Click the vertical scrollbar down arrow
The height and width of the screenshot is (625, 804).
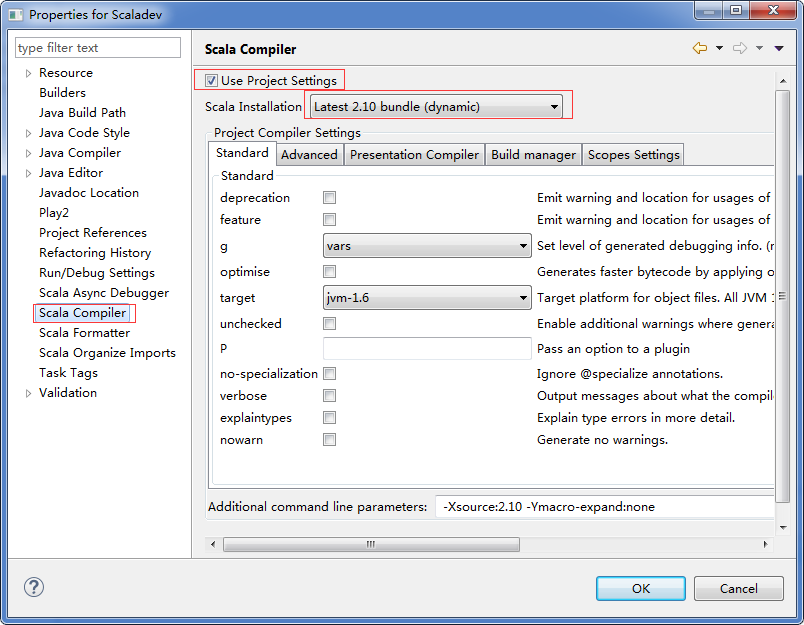pyautogui.click(x=783, y=528)
